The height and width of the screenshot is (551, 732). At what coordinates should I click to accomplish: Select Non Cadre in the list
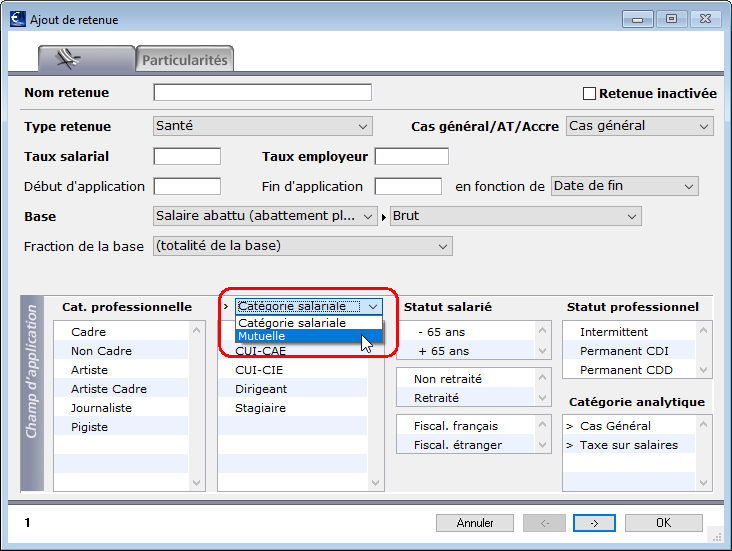pyautogui.click(x=121, y=351)
